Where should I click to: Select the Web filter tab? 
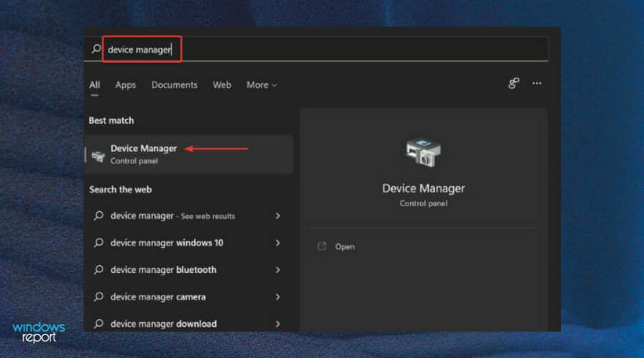[x=222, y=84]
